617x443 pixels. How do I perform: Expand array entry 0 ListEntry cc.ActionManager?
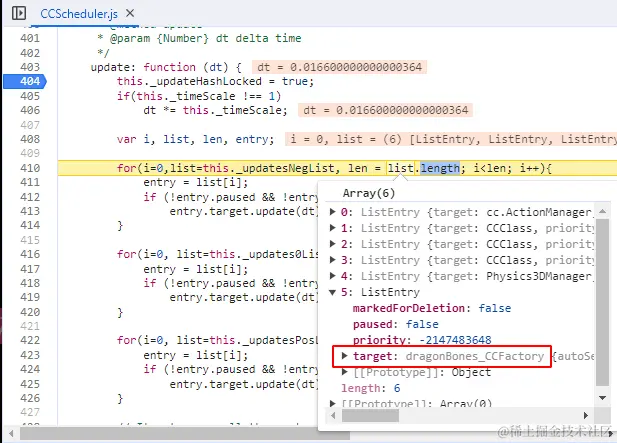(x=333, y=212)
